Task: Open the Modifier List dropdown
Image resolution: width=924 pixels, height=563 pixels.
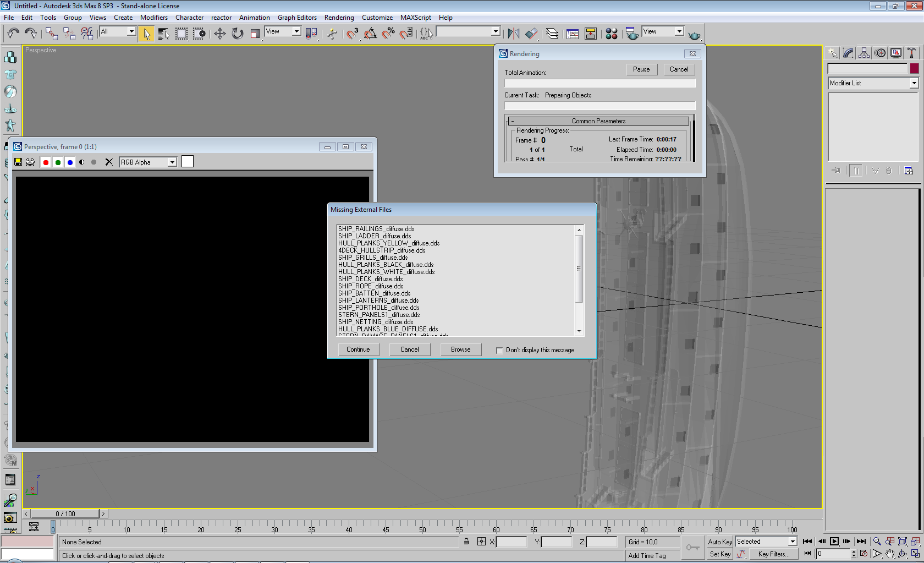Action: pos(914,83)
